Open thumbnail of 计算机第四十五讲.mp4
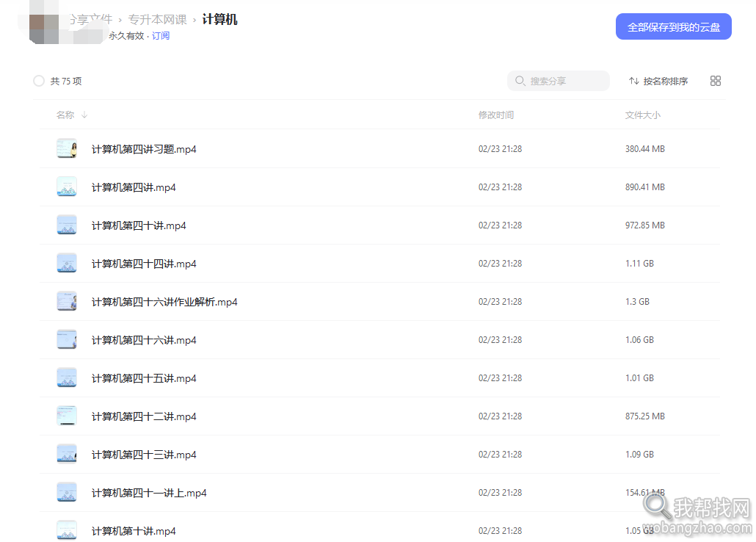This screenshot has width=756, height=542. tap(67, 377)
